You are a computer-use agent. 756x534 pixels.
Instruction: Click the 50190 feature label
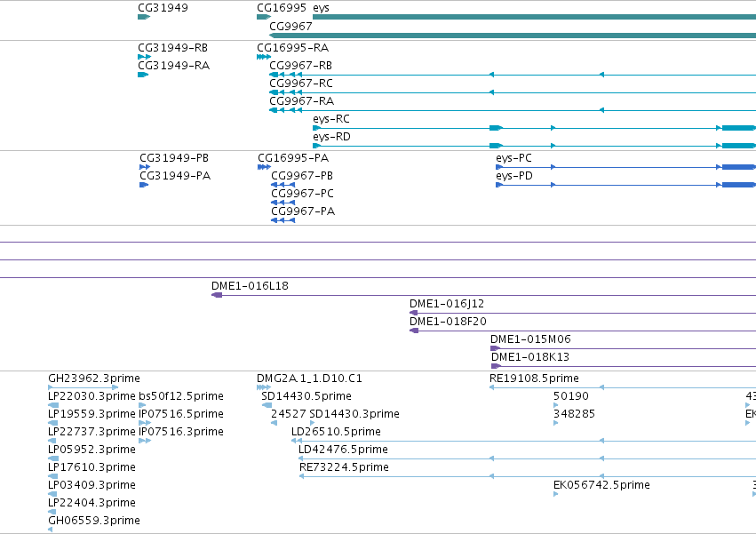571,396
